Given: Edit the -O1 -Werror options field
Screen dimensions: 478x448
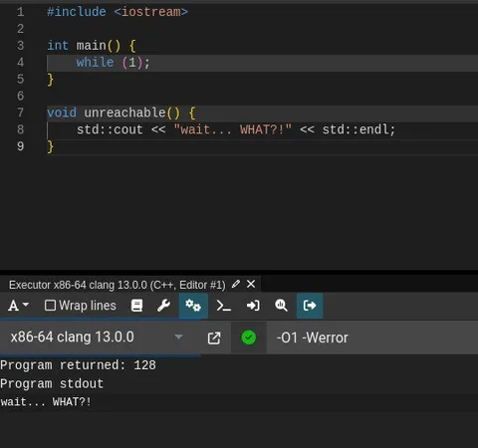Looking at the screenshot, I should pos(371,337).
